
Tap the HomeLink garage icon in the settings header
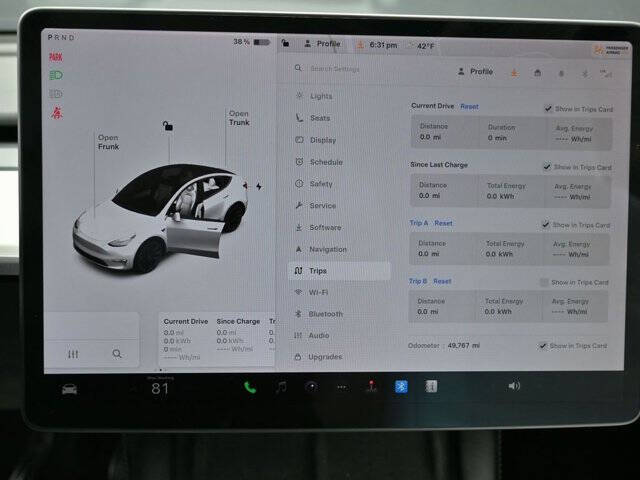538,73
